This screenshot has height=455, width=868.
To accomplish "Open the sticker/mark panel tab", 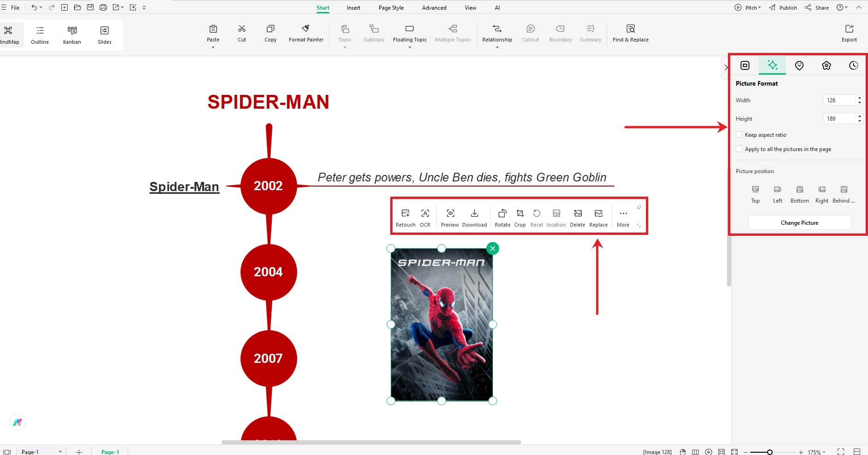I will point(799,65).
